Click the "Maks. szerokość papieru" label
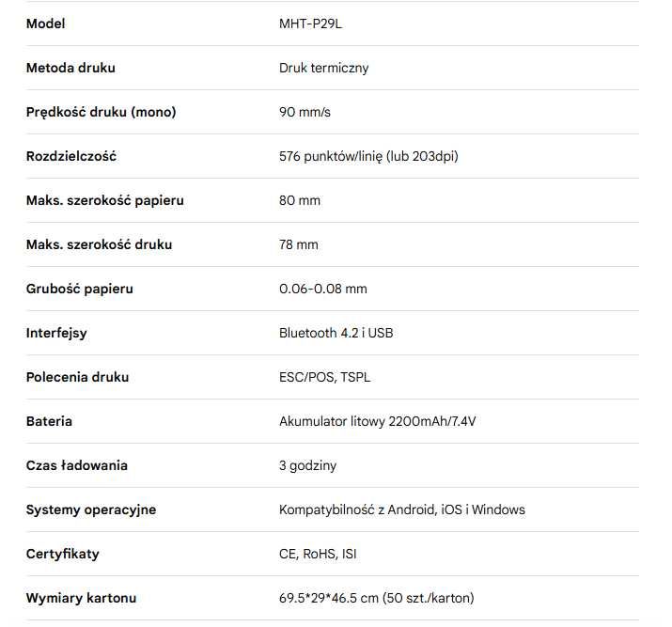 point(104,200)
